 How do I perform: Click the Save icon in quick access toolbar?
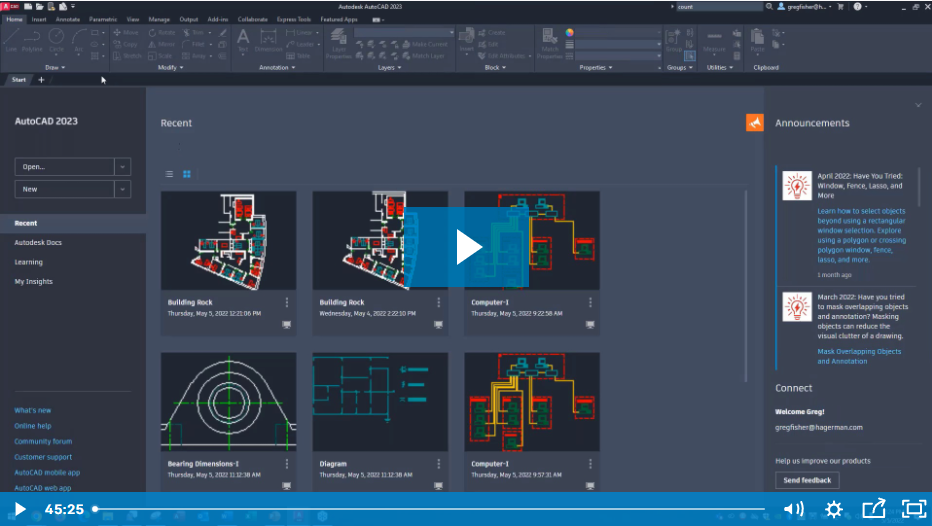(51, 7)
